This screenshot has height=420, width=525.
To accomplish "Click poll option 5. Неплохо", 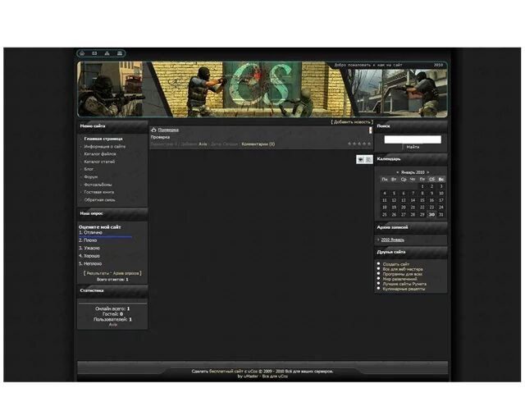I will tap(90, 263).
